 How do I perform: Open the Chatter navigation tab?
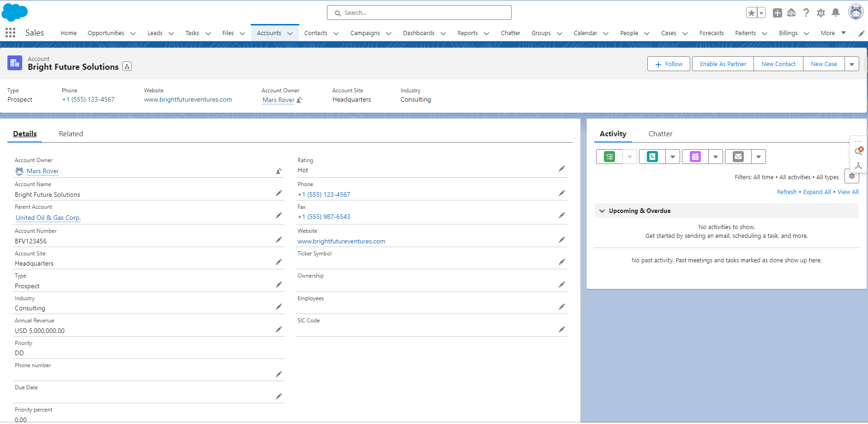coord(511,33)
